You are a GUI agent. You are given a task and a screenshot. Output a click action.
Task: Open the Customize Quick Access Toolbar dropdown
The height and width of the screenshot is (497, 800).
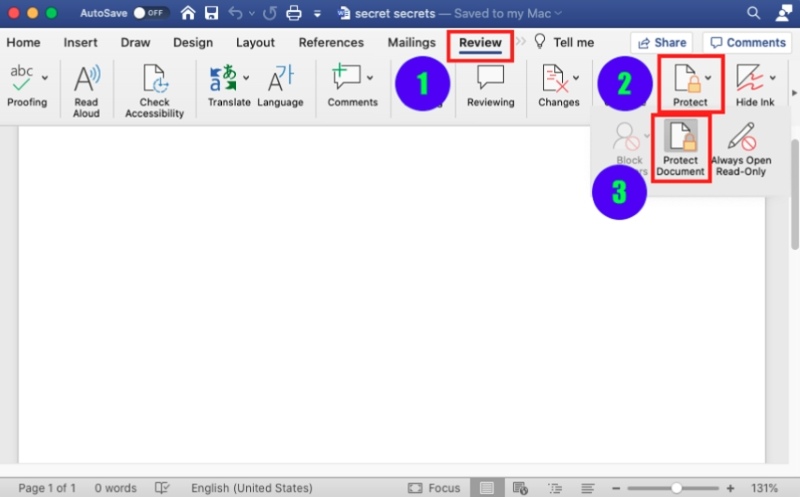(x=317, y=14)
